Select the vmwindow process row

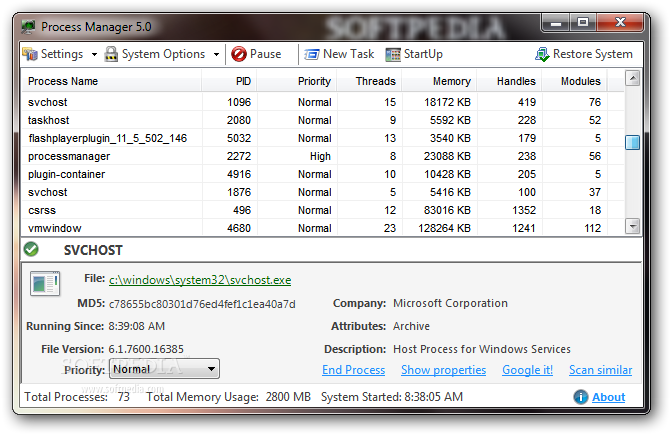tap(323, 228)
